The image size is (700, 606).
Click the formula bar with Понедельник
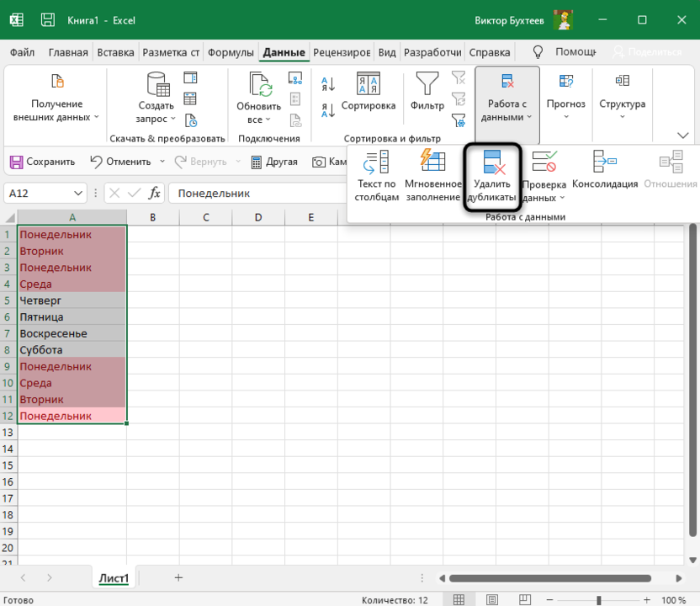pyautogui.click(x=259, y=194)
